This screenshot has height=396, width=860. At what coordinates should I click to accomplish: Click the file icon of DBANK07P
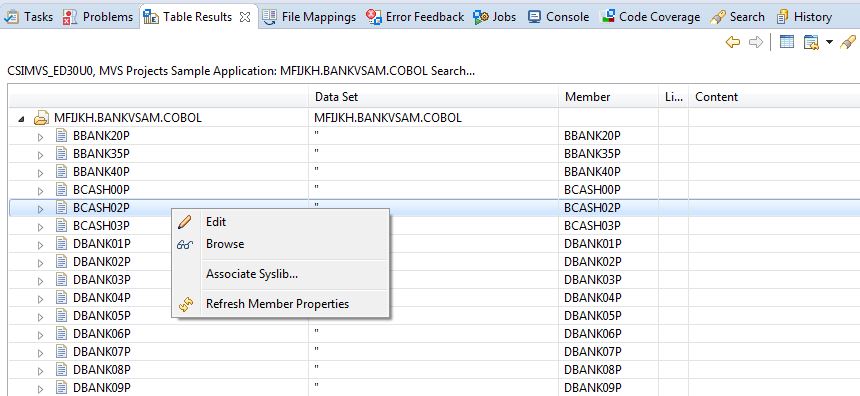(x=62, y=352)
